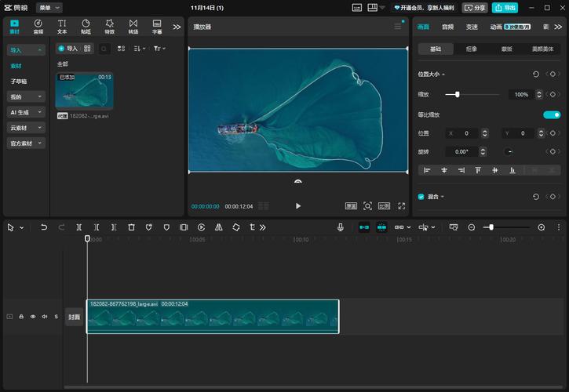The width and height of the screenshot is (569, 392).
Task: Open the 贴纸 stickers panel
Action: [86, 27]
